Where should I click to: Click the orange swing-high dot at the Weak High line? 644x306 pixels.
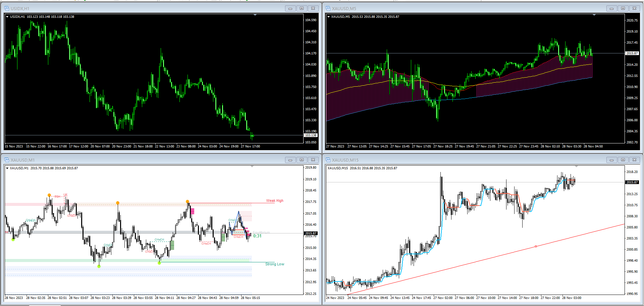click(x=187, y=202)
